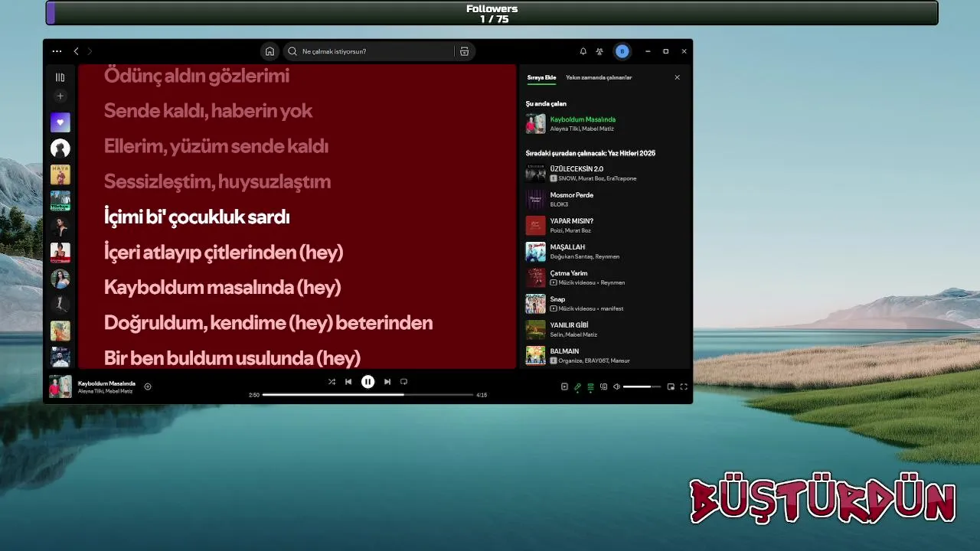
Task: Enter full screen mode icon
Action: (684, 386)
